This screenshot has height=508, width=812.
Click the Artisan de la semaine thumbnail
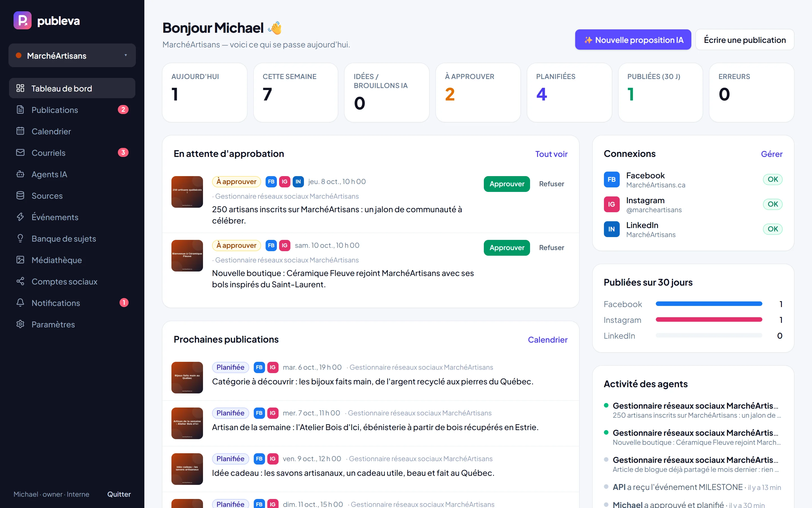(187, 423)
